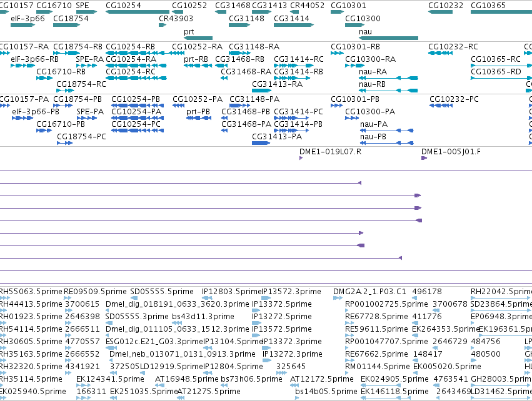
Task: Select transcript nau-RA
Action: 388,78
